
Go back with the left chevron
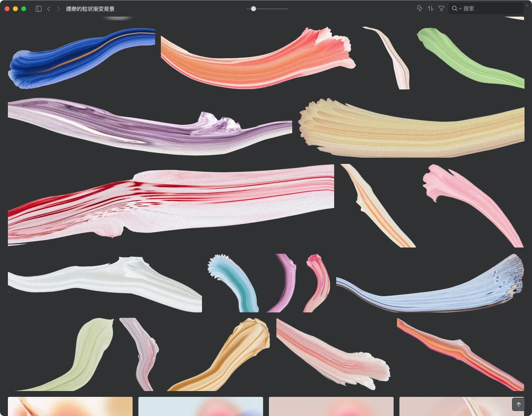[49, 9]
